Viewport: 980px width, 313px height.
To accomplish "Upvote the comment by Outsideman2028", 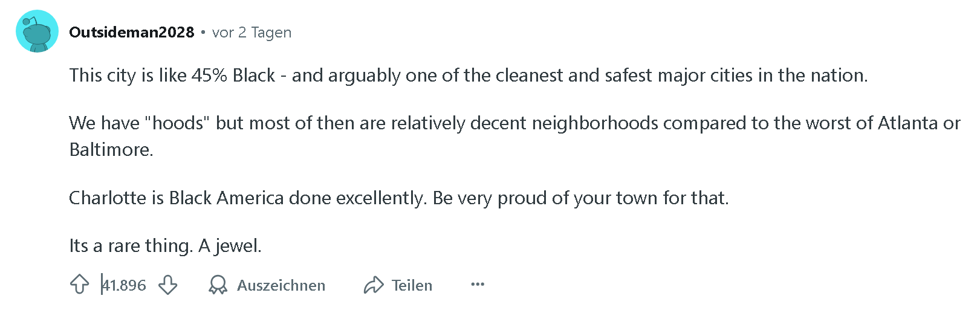I will pos(79,285).
